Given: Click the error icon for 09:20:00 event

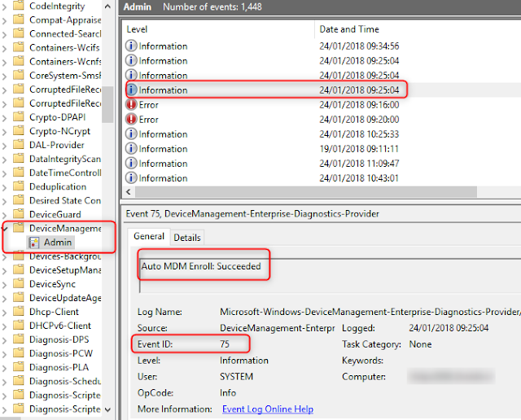Looking at the screenshot, I should pos(131,119).
